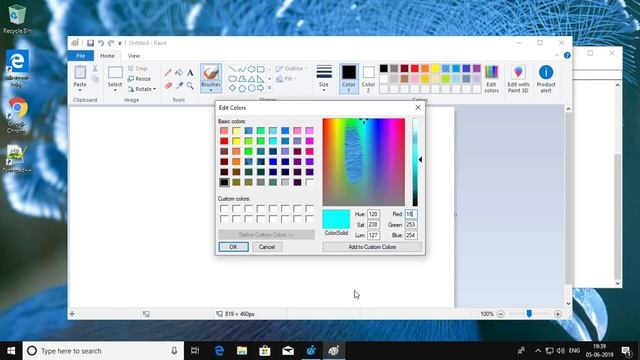
Task: Select the Eraser tool
Action: coord(168,85)
